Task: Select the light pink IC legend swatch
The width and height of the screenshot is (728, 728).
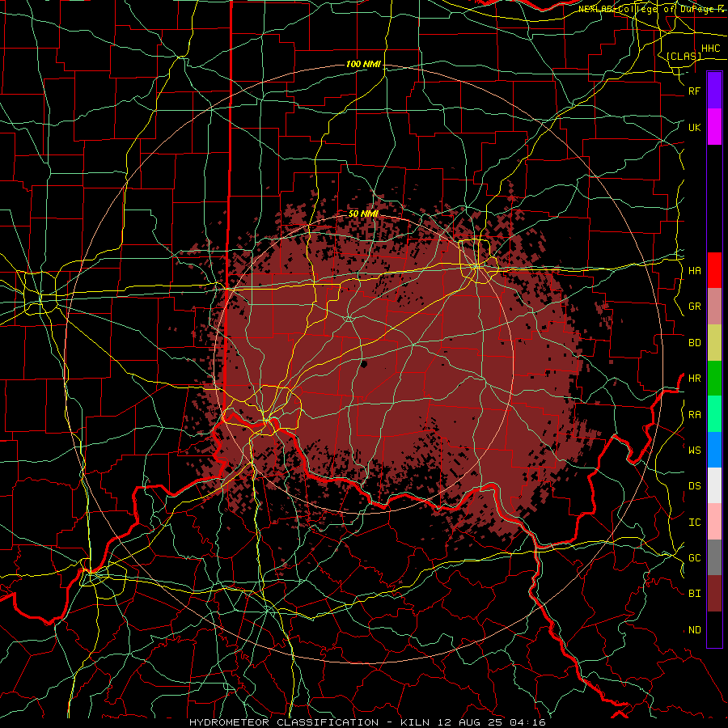Action: point(714,522)
